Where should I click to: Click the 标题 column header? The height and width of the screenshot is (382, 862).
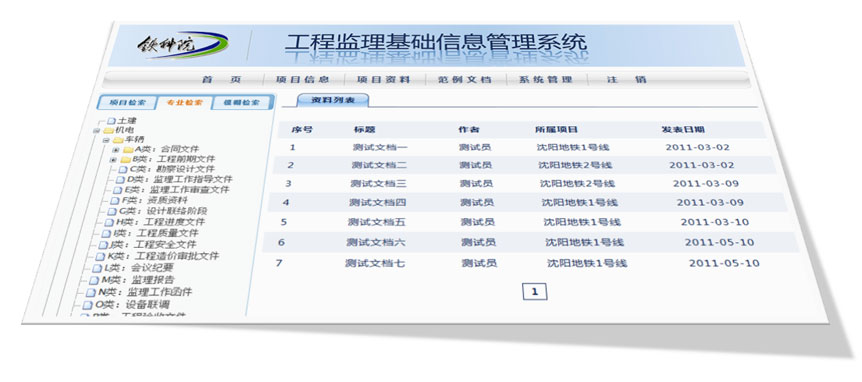tap(364, 130)
